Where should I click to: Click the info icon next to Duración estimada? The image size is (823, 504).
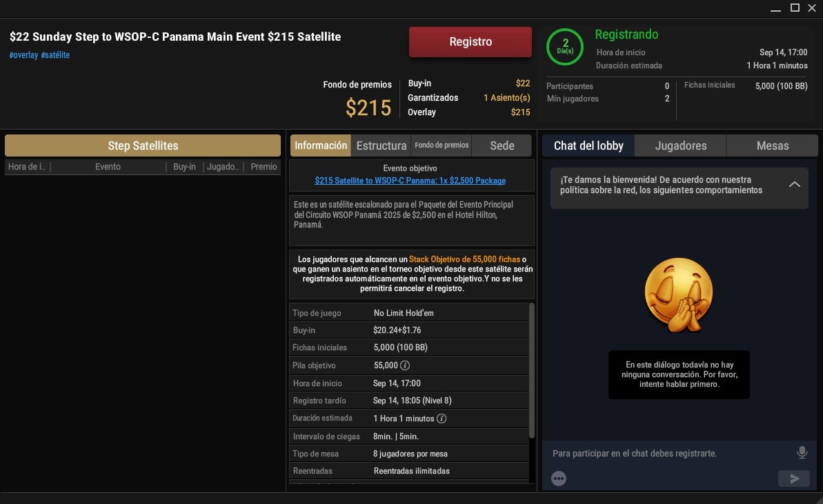coord(442,419)
